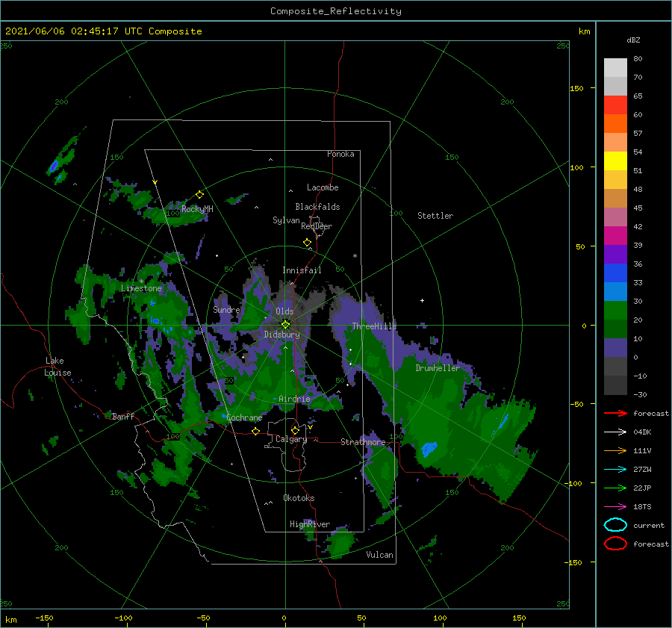Select the slate purple 0-10 dBZ swatch
Screen dimensions: 672x628
[x=615, y=348]
